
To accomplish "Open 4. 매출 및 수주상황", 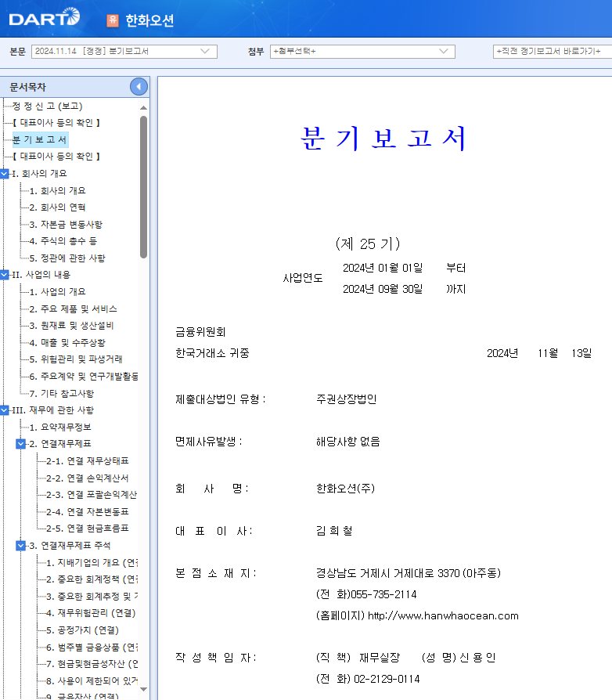I will coord(67,342).
